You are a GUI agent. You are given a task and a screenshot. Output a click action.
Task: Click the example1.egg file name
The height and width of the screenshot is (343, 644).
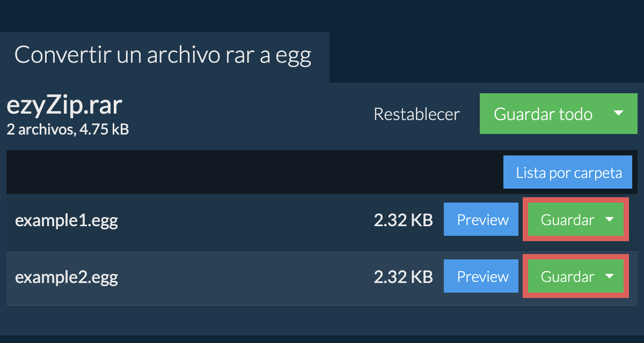click(67, 220)
